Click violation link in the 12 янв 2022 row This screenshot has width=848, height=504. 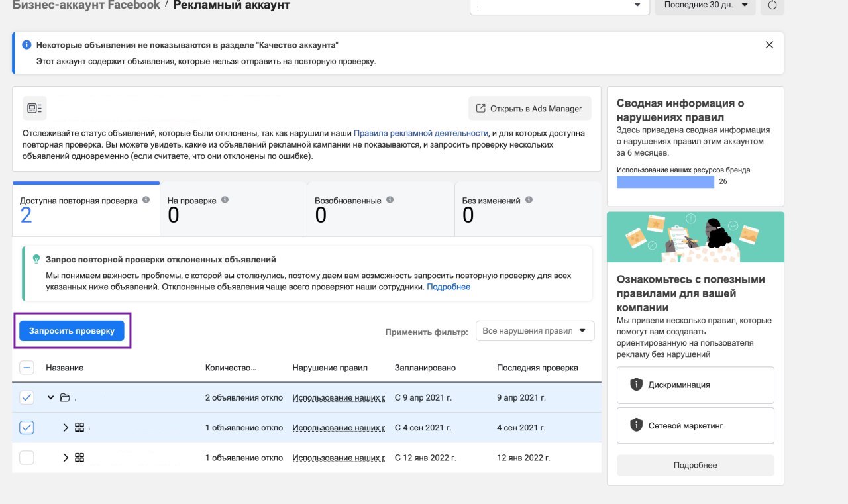click(339, 457)
